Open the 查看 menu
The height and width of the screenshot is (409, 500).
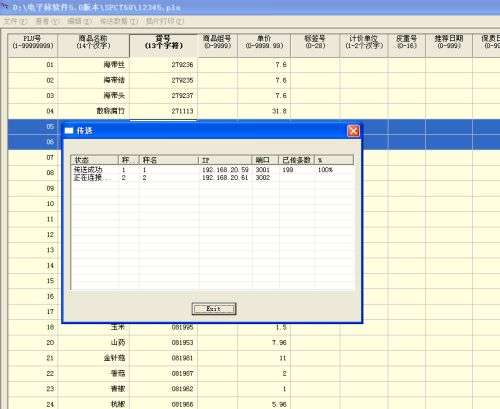[x=46, y=21]
